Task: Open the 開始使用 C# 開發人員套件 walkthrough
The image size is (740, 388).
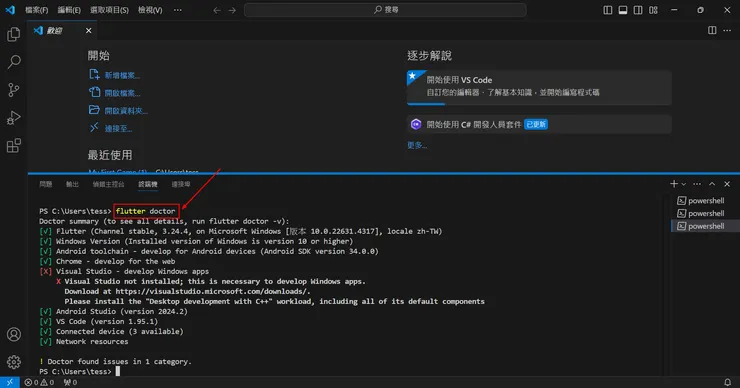Action: pos(539,125)
